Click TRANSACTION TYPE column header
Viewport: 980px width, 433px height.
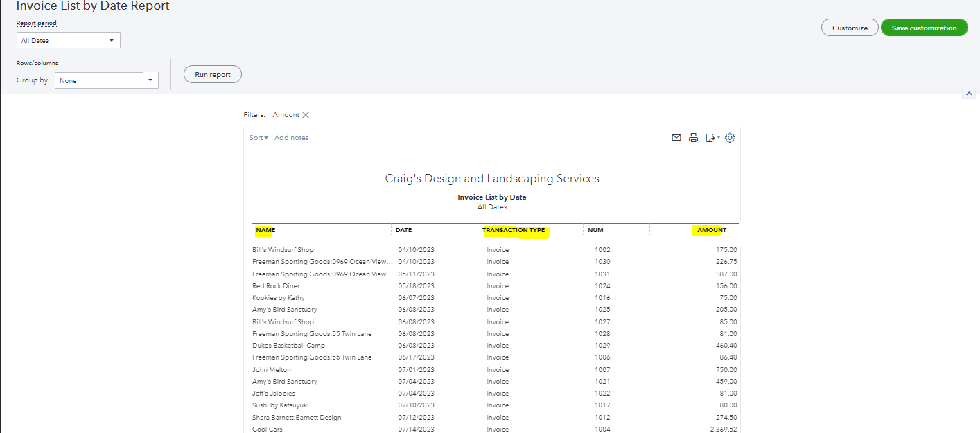pos(514,230)
